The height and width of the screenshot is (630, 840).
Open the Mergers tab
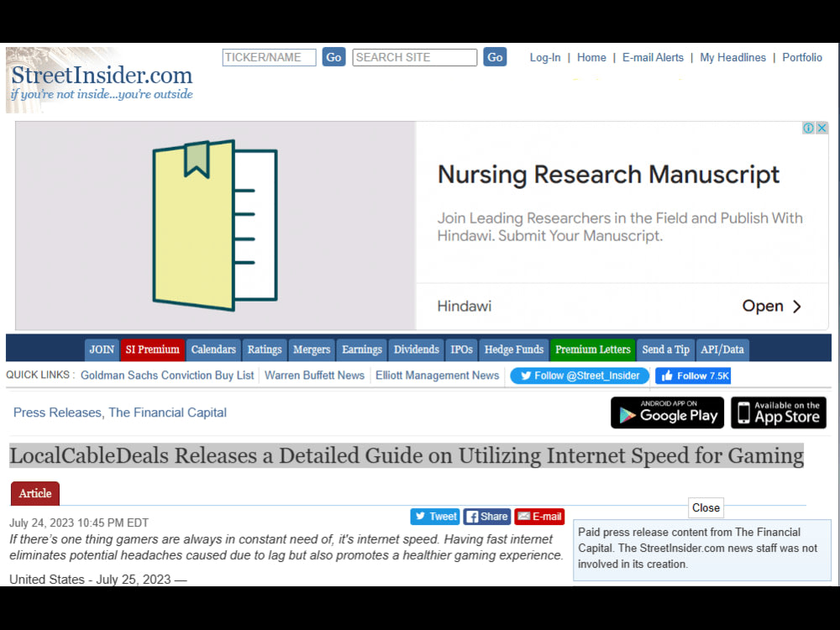pos(312,349)
